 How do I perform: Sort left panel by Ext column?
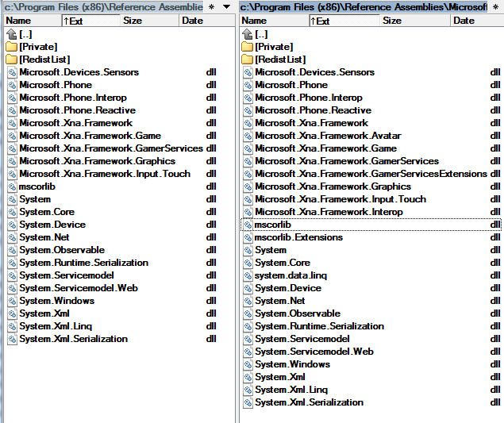coord(91,21)
